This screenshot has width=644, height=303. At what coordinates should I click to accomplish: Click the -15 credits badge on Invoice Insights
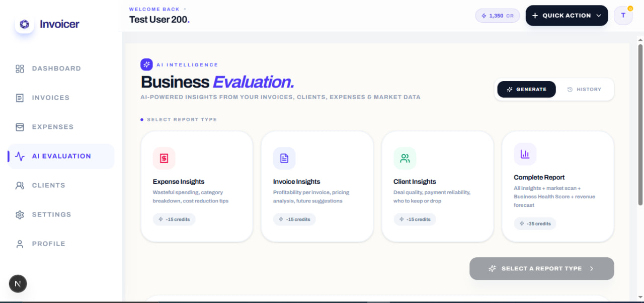pos(294,219)
